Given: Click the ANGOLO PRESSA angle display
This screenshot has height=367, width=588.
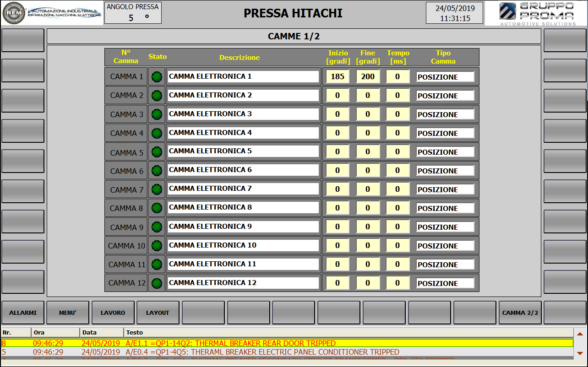Looking at the screenshot, I should 133,13.
